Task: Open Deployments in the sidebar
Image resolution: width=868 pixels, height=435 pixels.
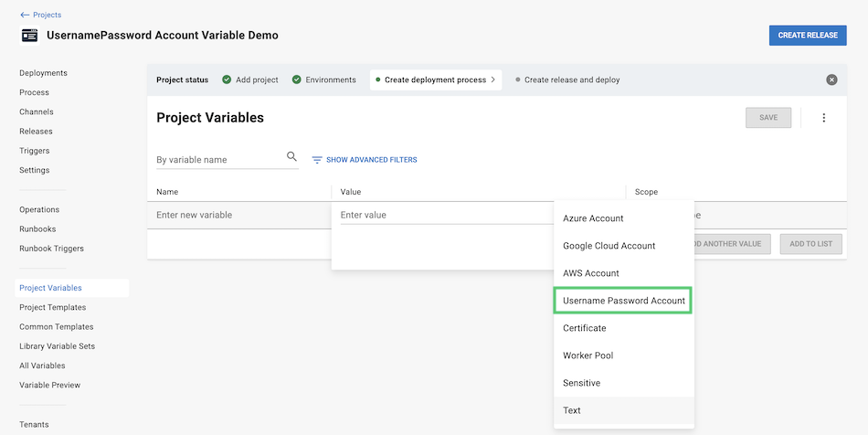Action: (43, 73)
